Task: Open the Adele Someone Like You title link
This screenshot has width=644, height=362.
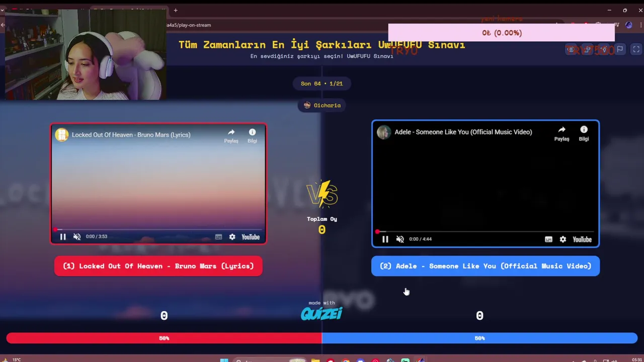Action: [463, 132]
